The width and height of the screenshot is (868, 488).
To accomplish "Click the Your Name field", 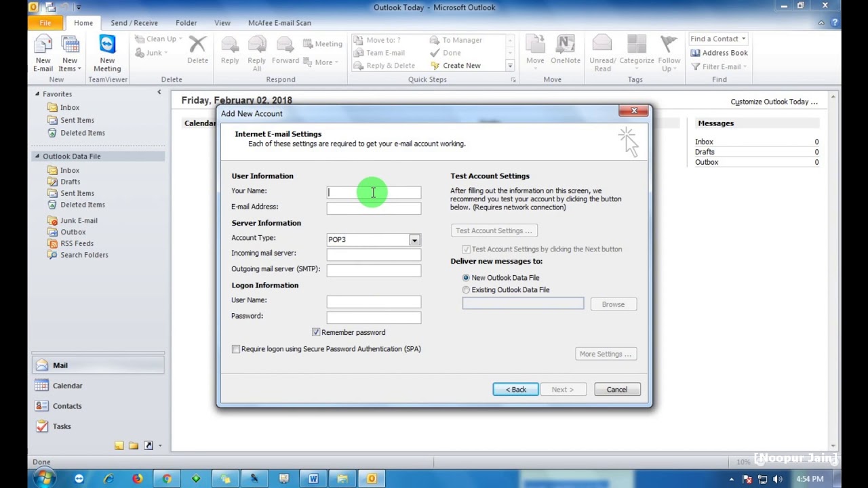I will tap(374, 192).
